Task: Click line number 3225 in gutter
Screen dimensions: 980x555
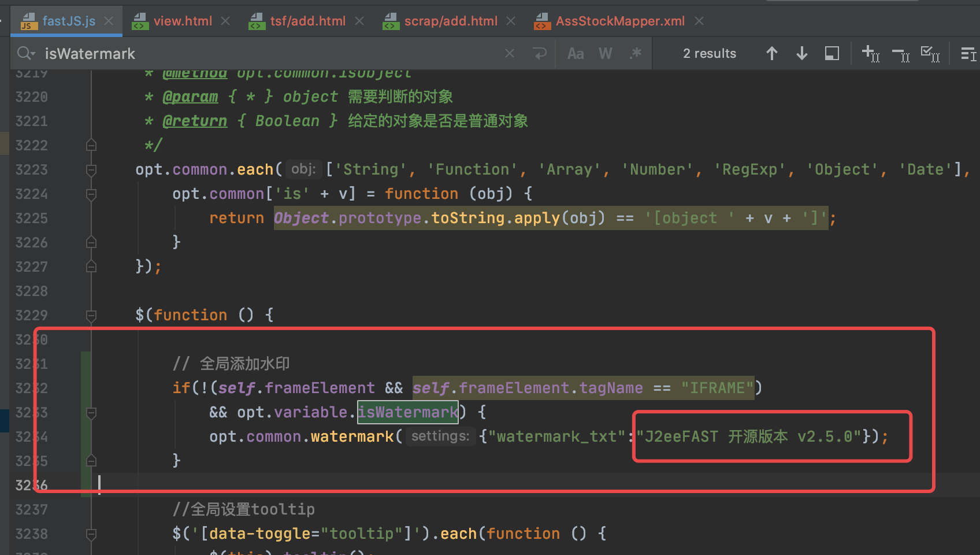Action: [32, 219]
